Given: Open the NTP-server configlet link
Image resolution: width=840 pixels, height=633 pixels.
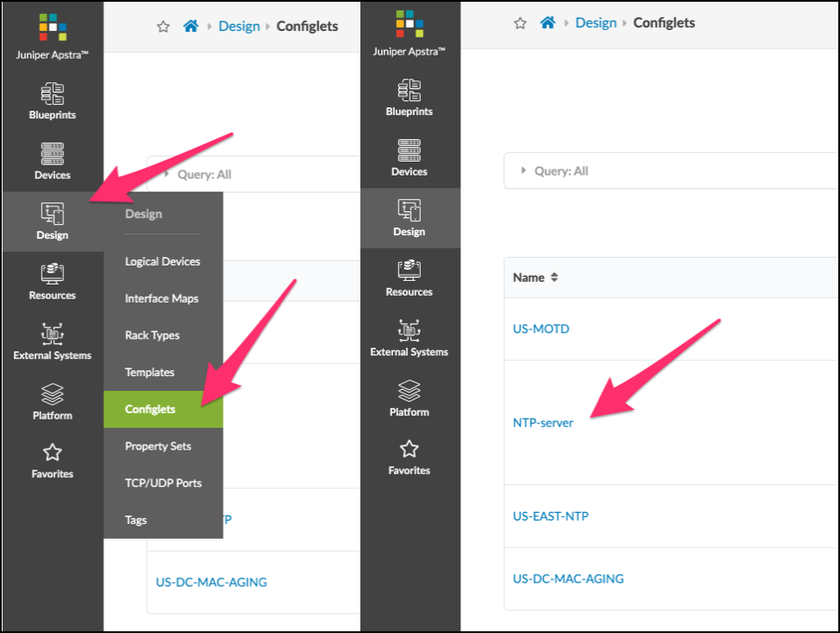Looking at the screenshot, I should (x=543, y=423).
